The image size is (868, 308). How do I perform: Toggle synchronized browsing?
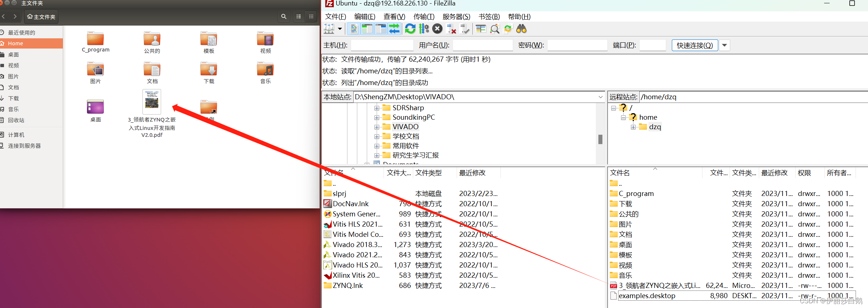[508, 29]
